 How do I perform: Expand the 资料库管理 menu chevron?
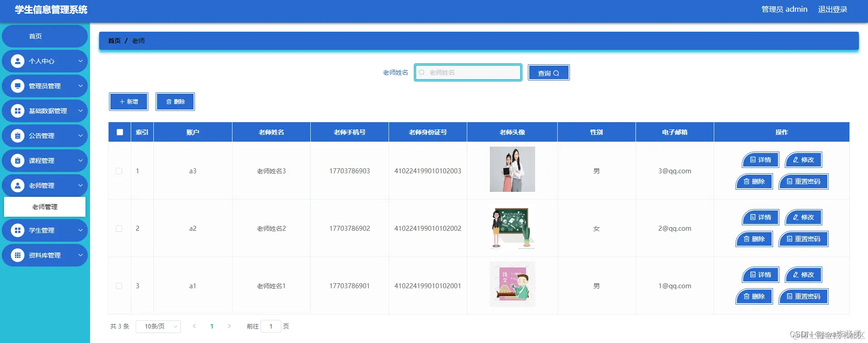(x=81, y=255)
